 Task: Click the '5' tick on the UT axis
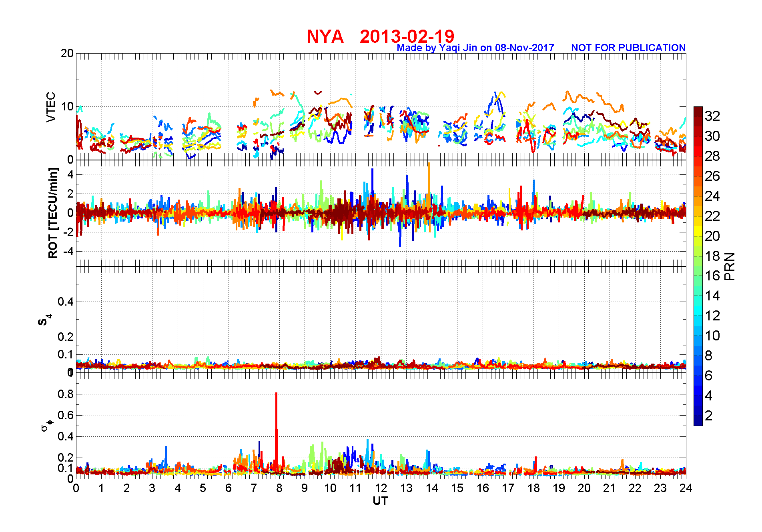click(203, 488)
